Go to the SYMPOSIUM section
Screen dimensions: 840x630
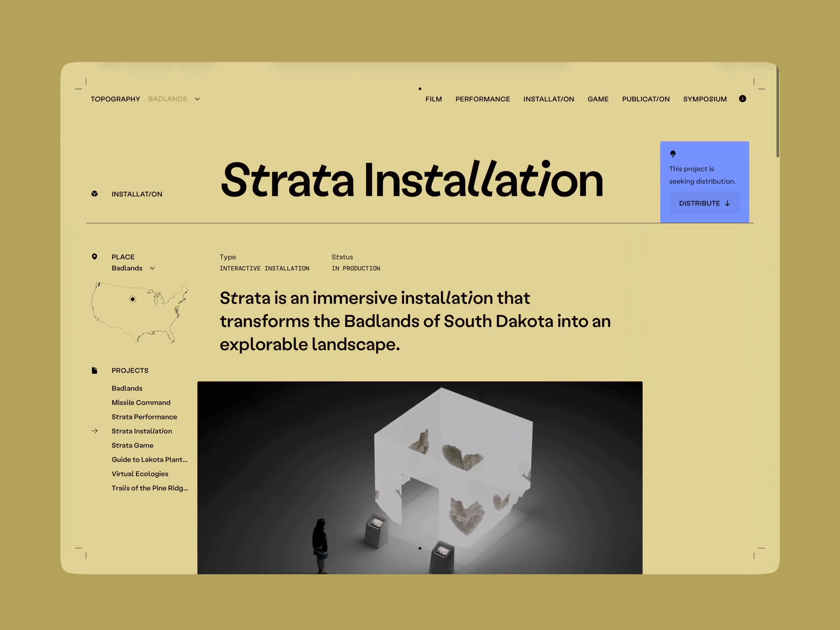click(705, 99)
